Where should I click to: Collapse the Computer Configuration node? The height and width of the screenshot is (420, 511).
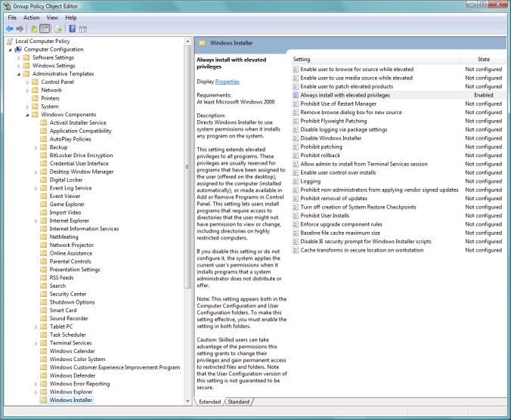click(10, 50)
